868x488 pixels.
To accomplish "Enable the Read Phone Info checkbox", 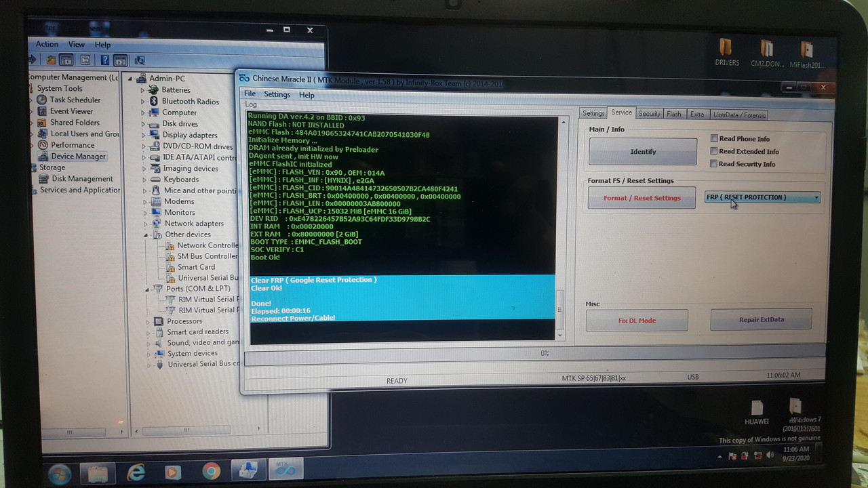I will point(714,138).
